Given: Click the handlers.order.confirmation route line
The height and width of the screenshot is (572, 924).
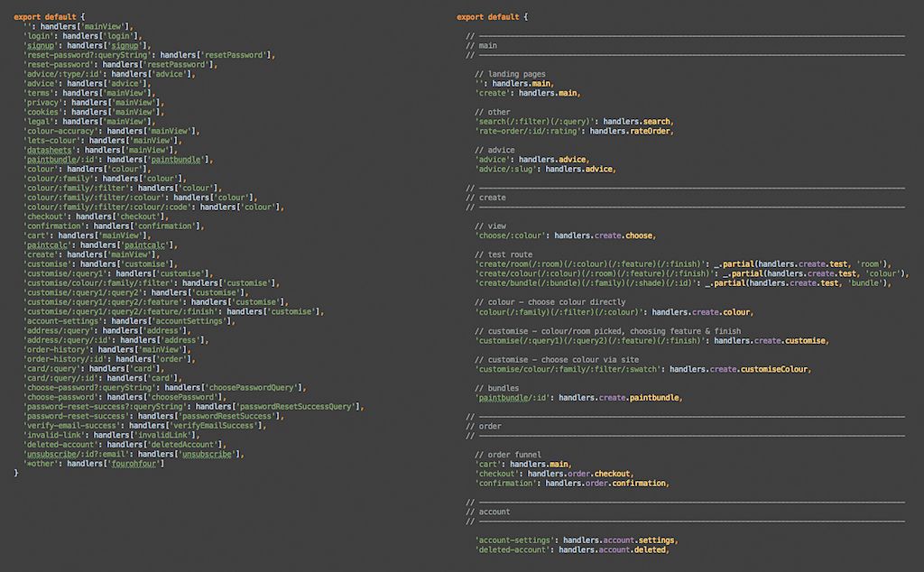Looking at the screenshot, I should click(572, 483).
